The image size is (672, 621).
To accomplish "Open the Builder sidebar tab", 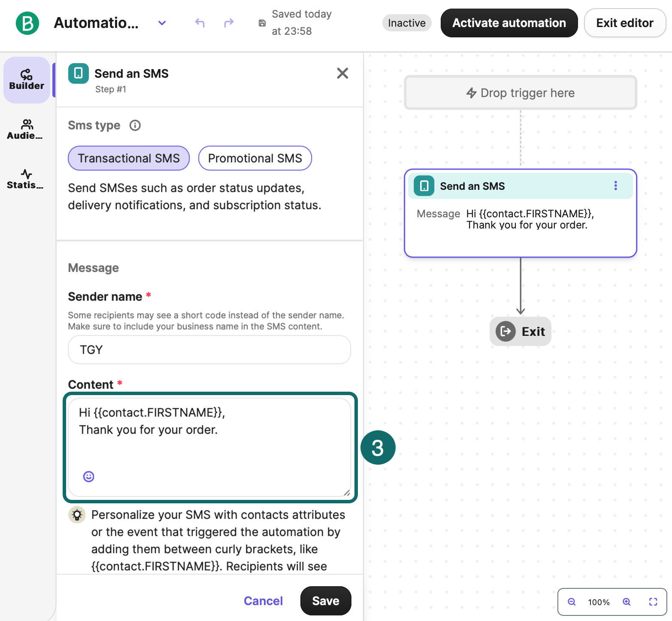I will [x=27, y=80].
